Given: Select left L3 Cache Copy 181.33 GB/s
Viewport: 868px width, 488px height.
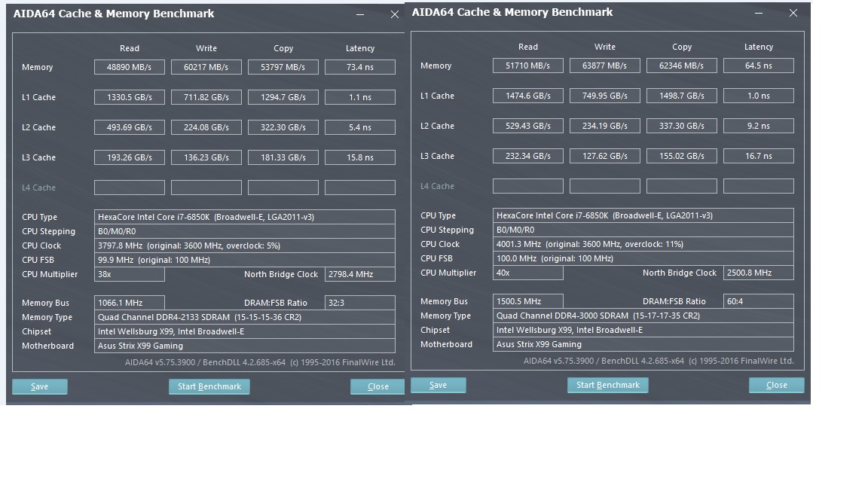Looking at the screenshot, I should pyautogui.click(x=283, y=157).
